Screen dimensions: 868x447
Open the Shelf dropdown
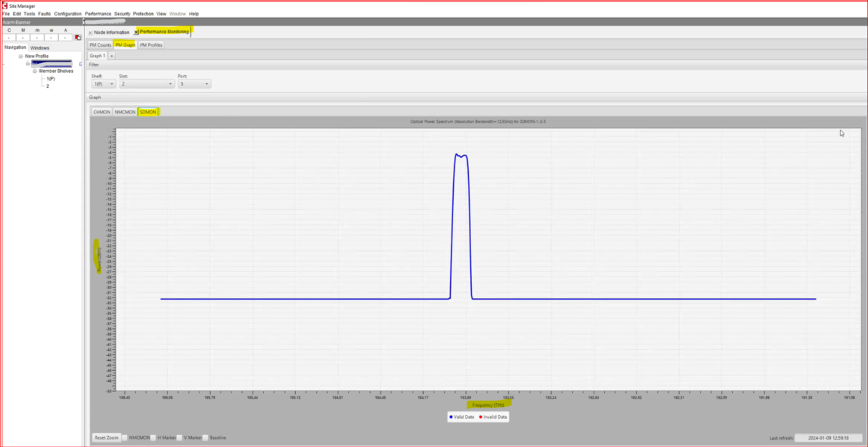click(104, 84)
